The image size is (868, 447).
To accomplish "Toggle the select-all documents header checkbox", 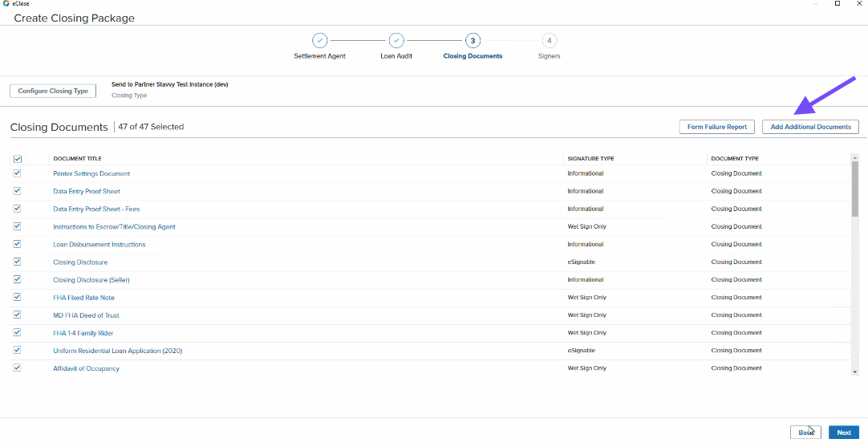I will click(x=17, y=159).
